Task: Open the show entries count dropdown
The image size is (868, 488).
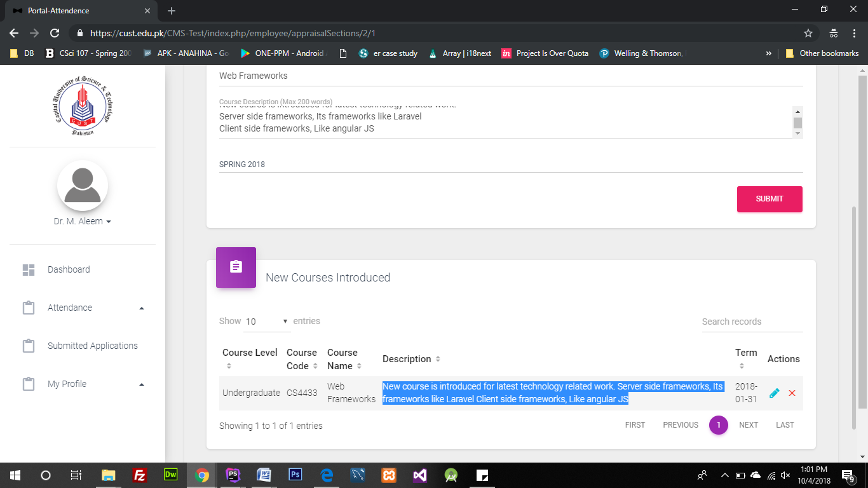Action: coord(267,322)
